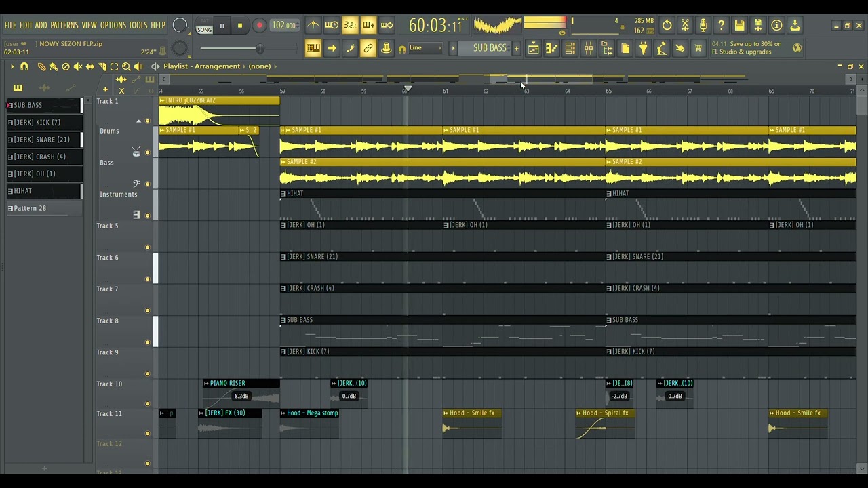Click the online news globe icon
Screen dimensions: 868x488
797,48
